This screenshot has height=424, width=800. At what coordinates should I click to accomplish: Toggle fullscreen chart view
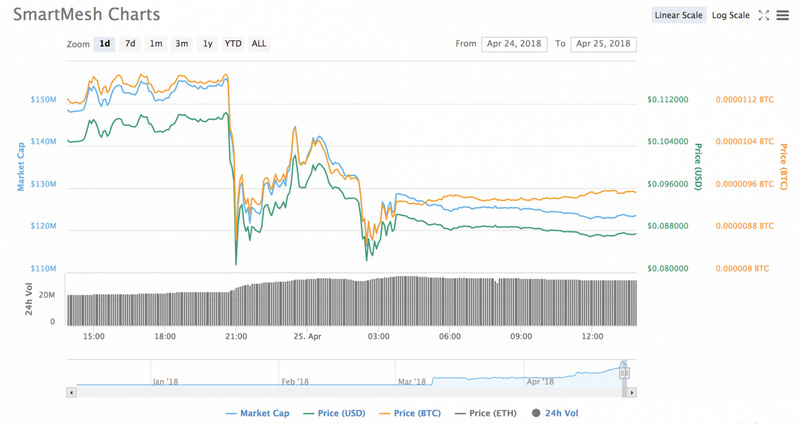(764, 15)
